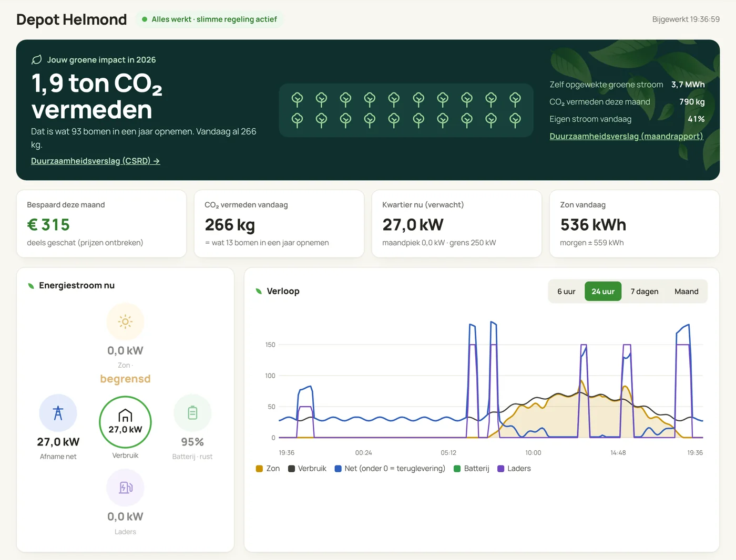
Task: Toggle Verbruik series via dark legend swatch
Action: pyautogui.click(x=291, y=469)
